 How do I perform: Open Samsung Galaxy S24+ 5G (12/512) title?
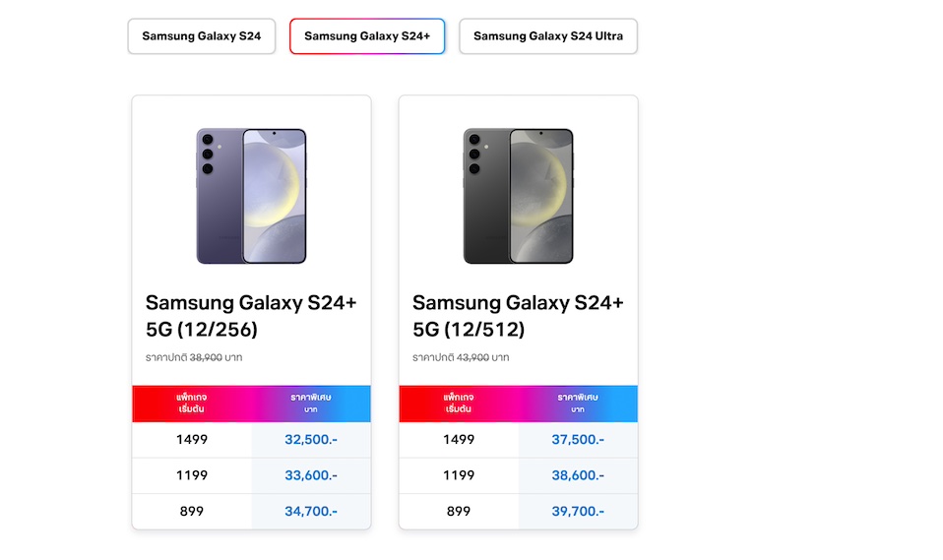518,315
